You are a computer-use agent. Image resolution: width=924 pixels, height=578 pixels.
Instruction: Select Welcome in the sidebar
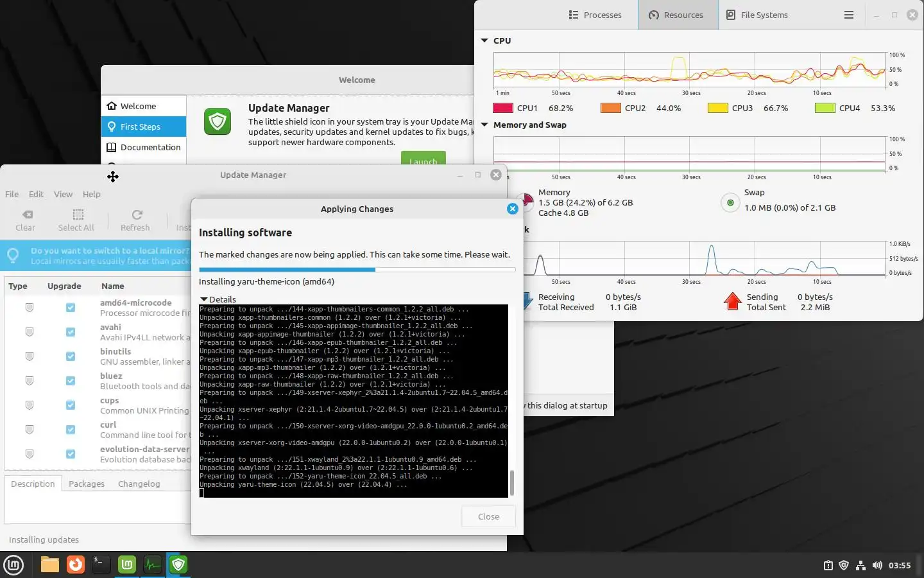coord(144,106)
